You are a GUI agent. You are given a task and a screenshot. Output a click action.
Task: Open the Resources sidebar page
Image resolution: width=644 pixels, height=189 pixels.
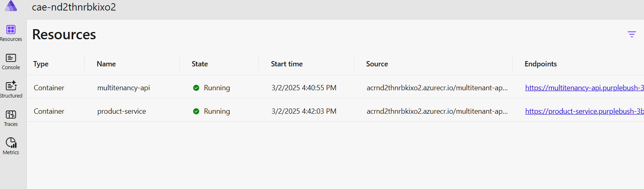click(x=11, y=33)
